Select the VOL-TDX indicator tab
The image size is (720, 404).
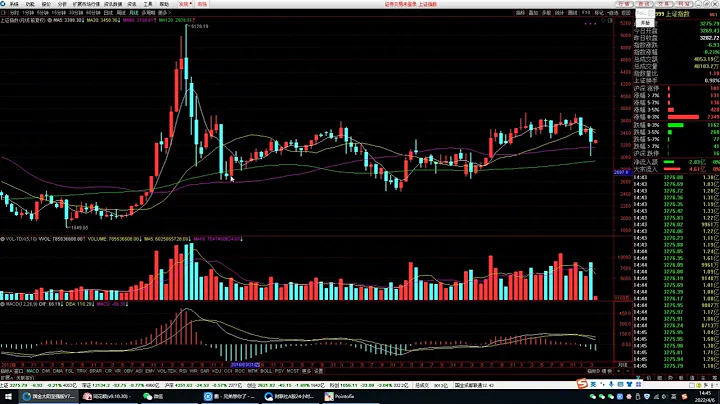click(167, 371)
